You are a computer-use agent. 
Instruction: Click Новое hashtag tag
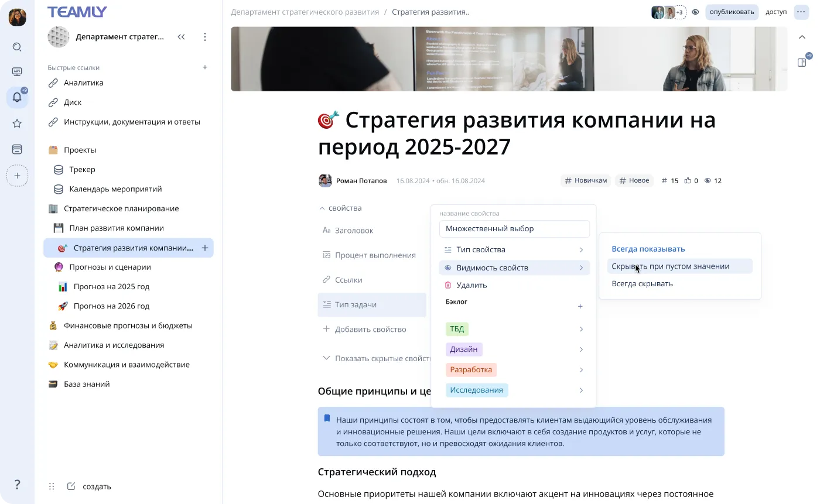(x=634, y=181)
